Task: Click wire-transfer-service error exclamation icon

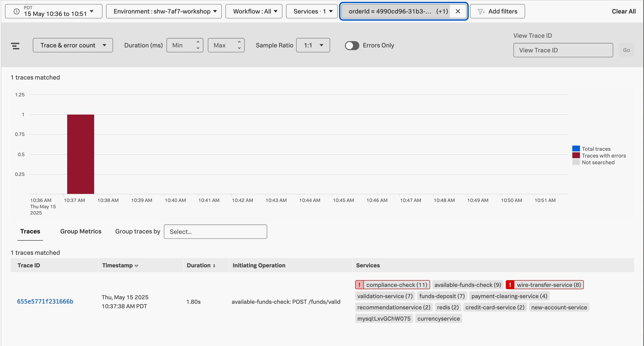Action: pyautogui.click(x=510, y=285)
